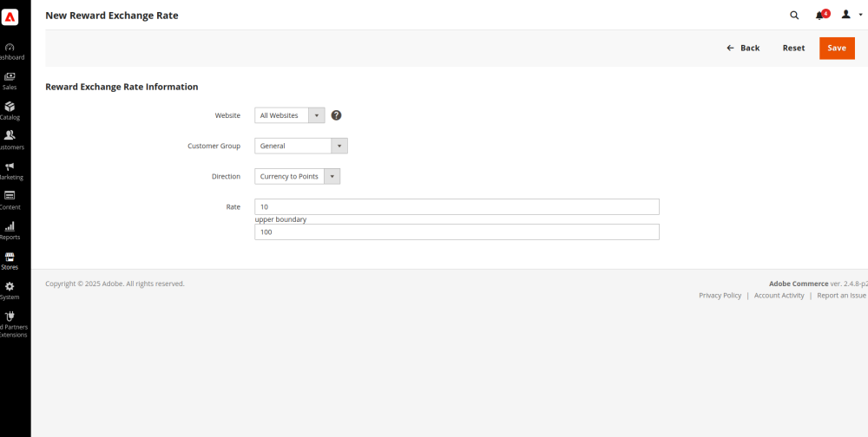Screen dimensions: 868x437
Task: Open the user account menu
Action: click(x=851, y=16)
